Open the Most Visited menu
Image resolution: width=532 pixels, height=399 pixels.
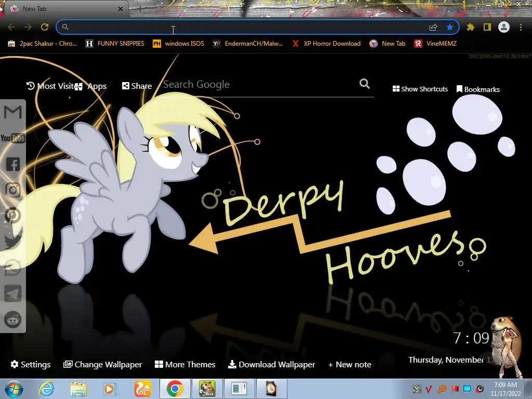click(50, 86)
